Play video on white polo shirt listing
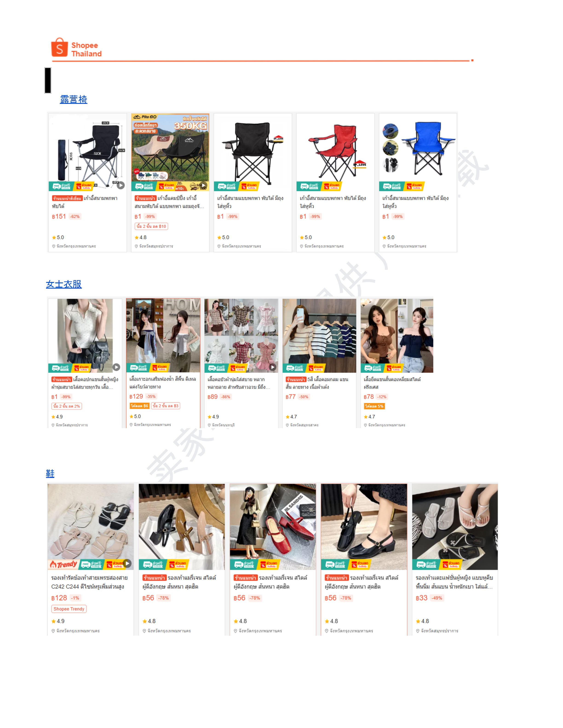The height and width of the screenshot is (728, 563). coord(116,367)
